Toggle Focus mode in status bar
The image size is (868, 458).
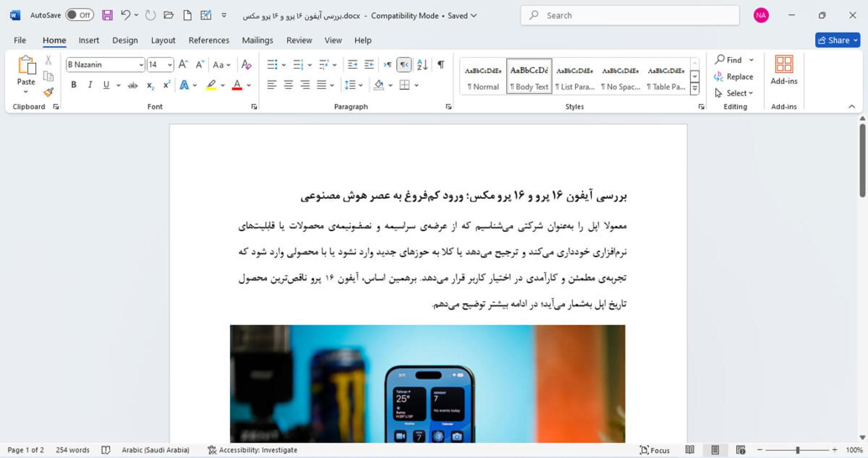pos(655,450)
